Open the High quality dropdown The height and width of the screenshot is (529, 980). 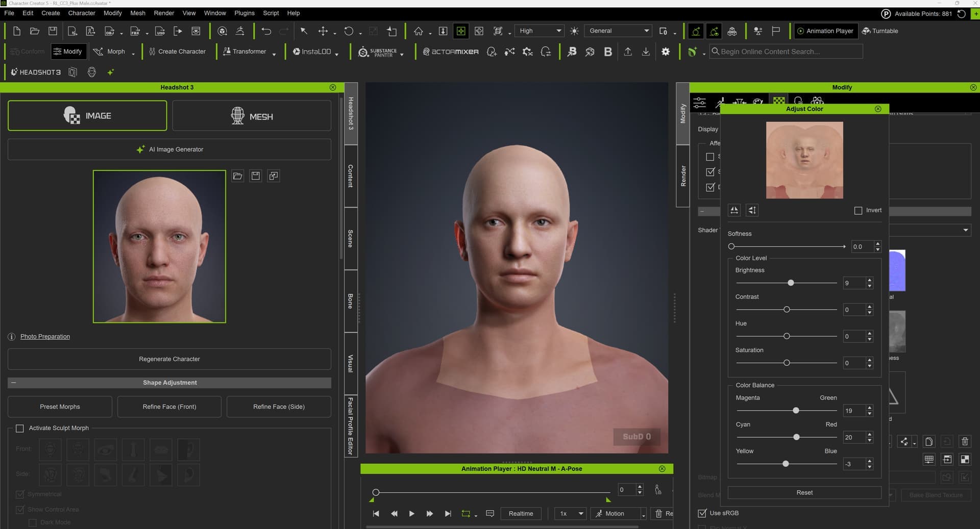540,31
